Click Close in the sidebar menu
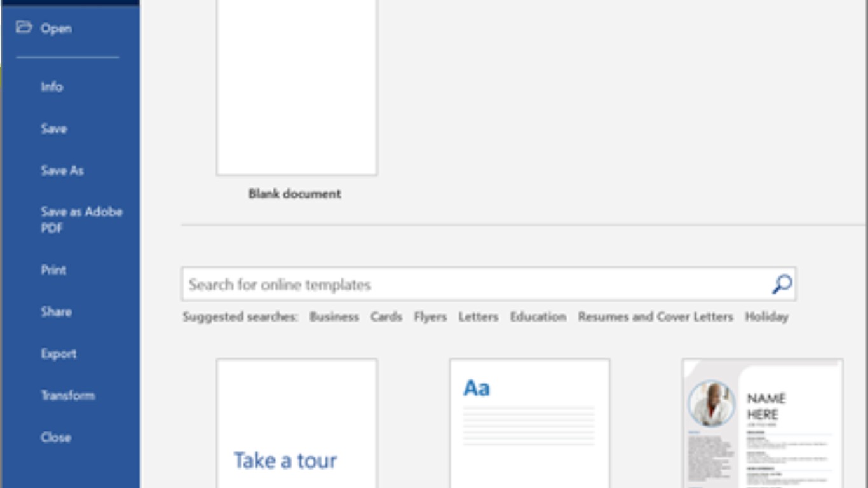 pyautogui.click(x=56, y=438)
